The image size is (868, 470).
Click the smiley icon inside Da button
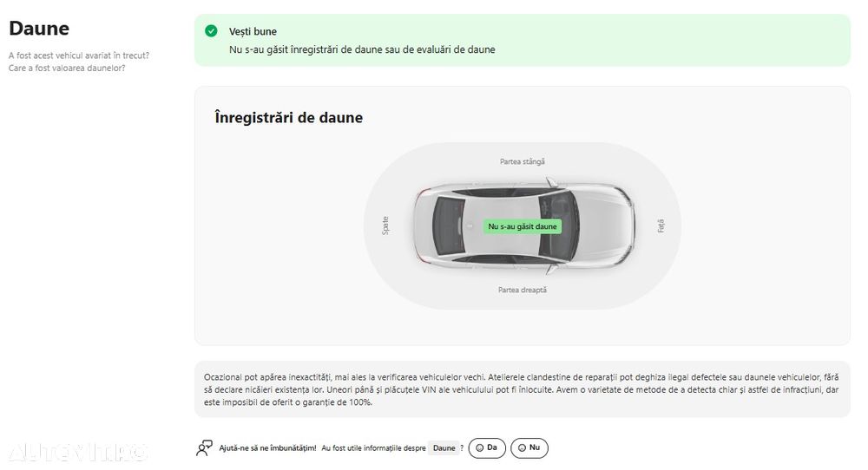[479, 448]
